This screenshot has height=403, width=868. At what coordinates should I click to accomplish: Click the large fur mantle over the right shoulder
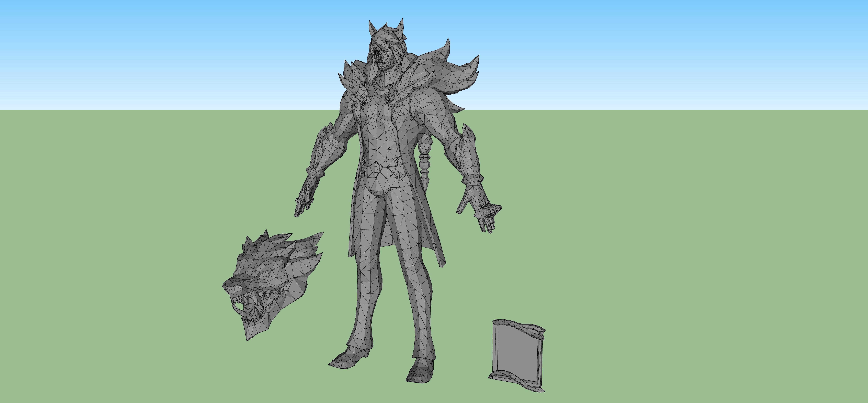(445, 74)
